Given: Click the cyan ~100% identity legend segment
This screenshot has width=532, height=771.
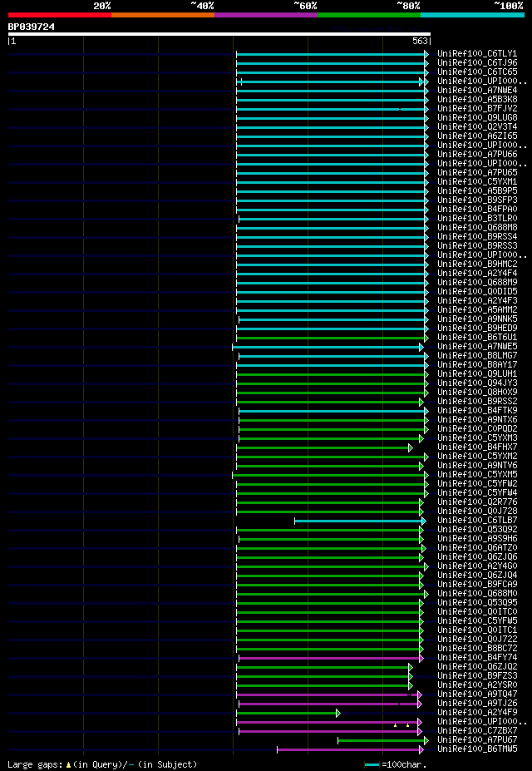Looking at the screenshot, I should click(x=472, y=15).
